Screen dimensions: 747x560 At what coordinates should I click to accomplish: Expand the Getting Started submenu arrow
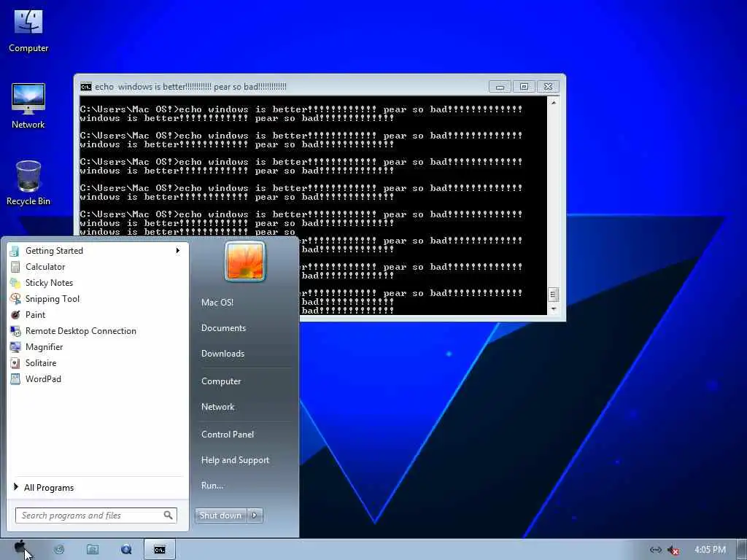coord(178,251)
